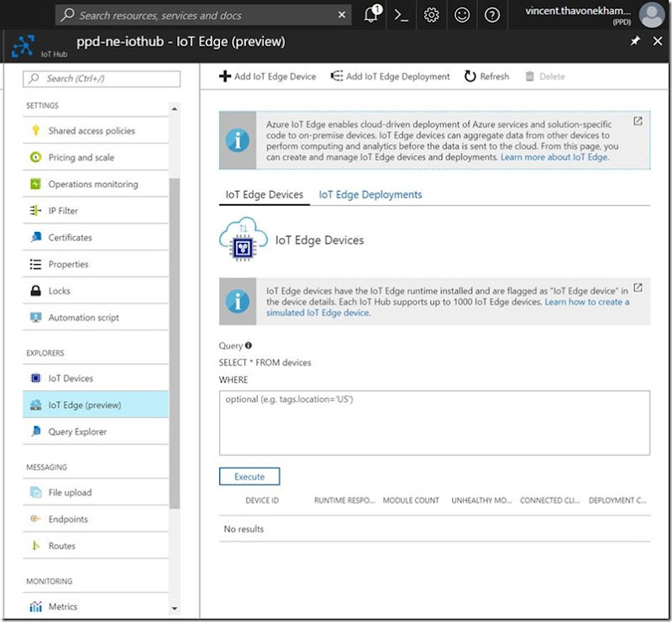Launch Cloud Shell from top bar
672x622 pixels.
pyautogui.click(x=402, y=15)
